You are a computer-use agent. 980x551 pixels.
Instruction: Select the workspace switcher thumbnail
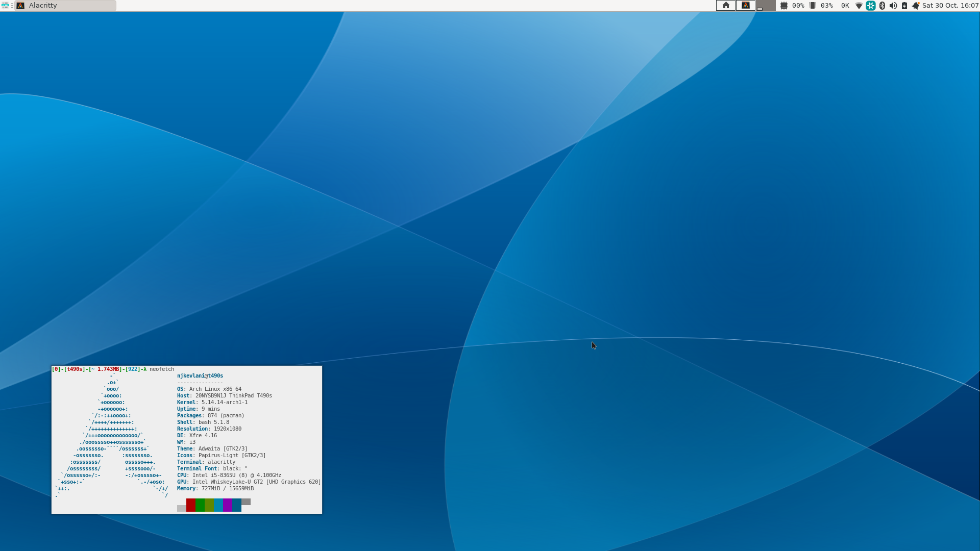pos(766,6)
